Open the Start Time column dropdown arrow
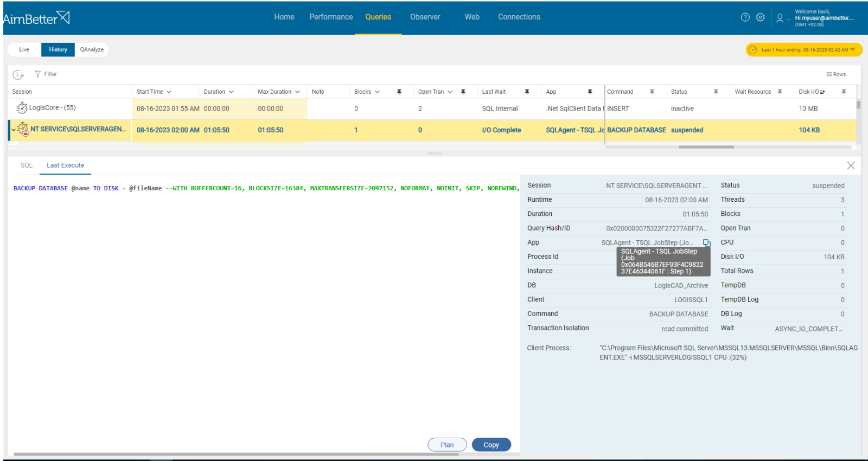 [169, 92]
